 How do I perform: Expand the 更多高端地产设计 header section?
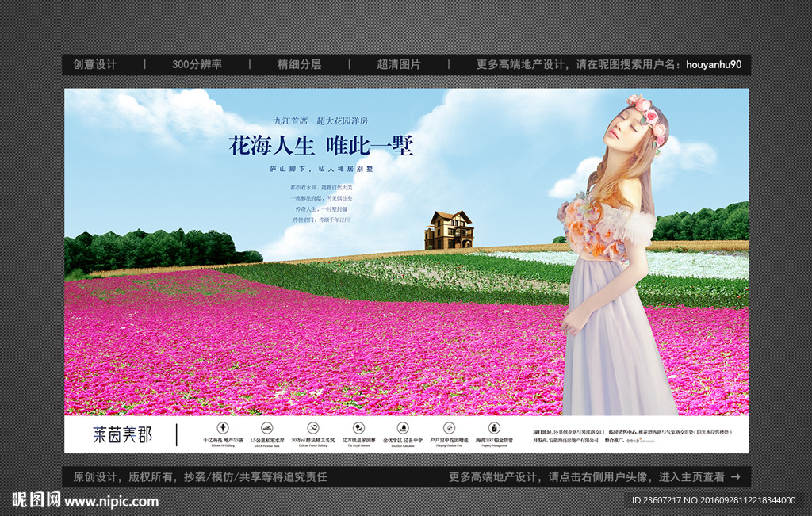(x=516, y=63)
